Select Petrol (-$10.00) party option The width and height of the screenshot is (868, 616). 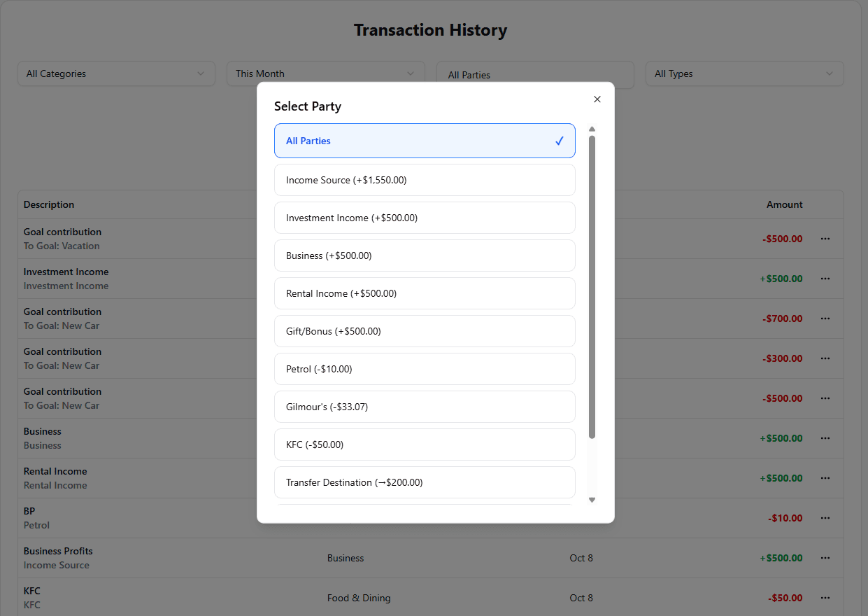(425, 369)
